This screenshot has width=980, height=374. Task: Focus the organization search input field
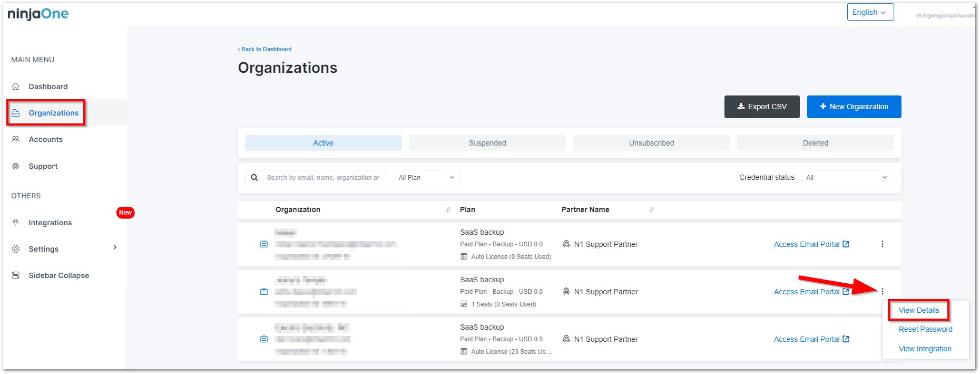[x=323, y=178]
